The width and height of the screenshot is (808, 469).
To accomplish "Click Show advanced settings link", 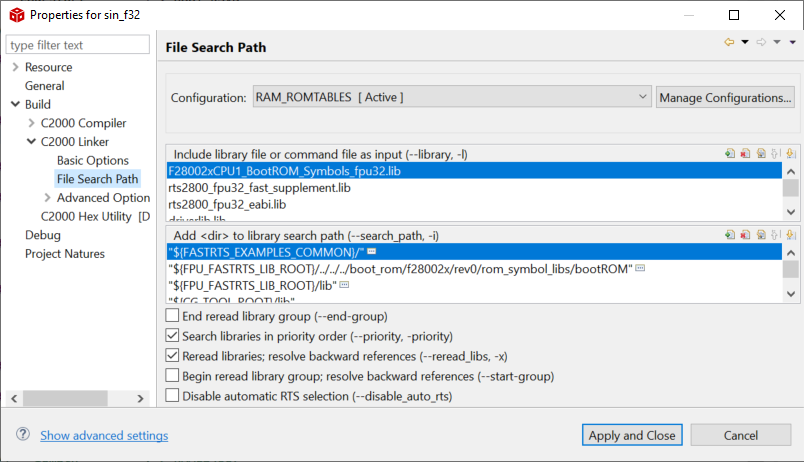I will tap(104, 436).
